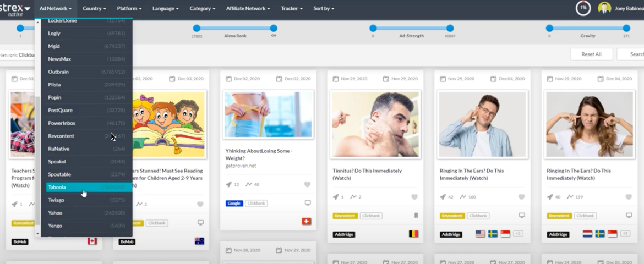
Task: Open the Sort by dropdown
Action: click(x=324, y=8)
